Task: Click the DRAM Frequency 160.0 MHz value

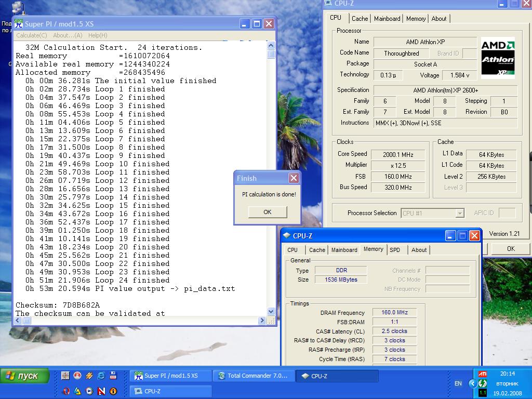Action: [x=394, y=312]
